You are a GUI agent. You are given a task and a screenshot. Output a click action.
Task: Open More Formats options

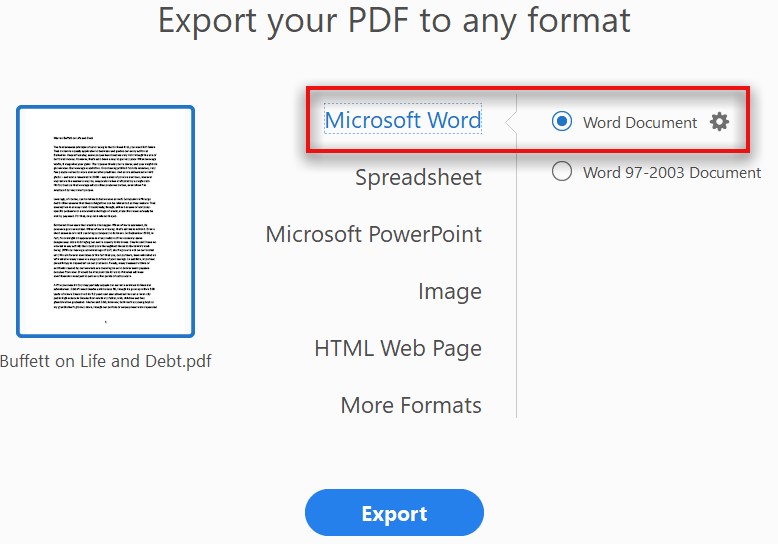[411, 405]
